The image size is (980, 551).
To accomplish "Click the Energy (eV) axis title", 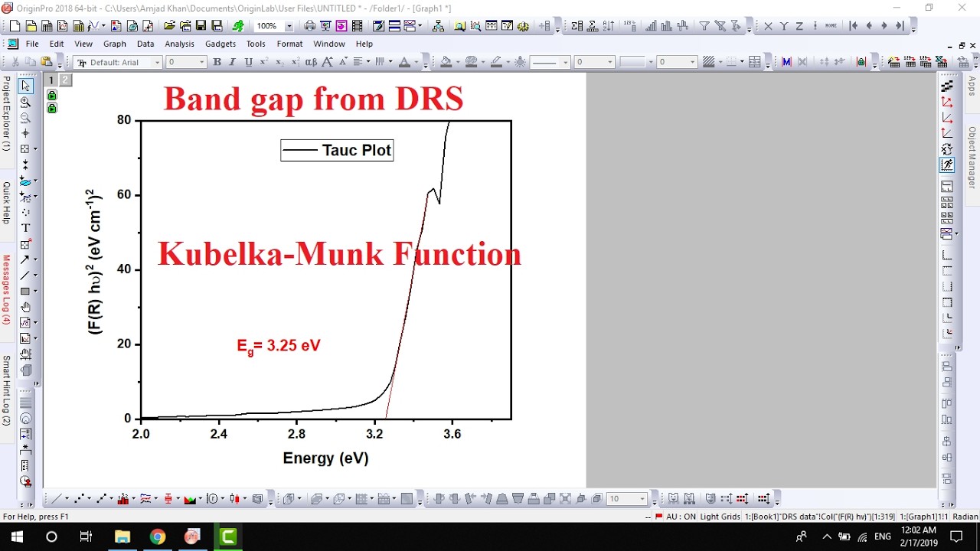I will pos(325,458).
